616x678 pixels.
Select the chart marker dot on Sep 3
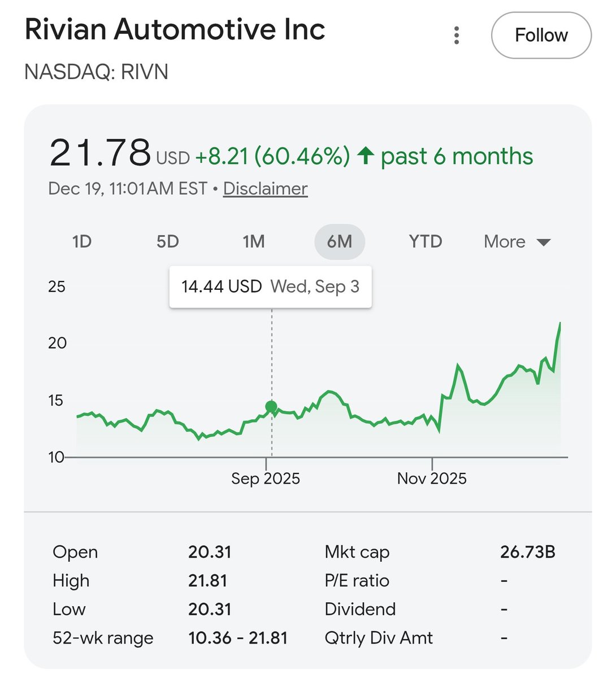(270, 406)
